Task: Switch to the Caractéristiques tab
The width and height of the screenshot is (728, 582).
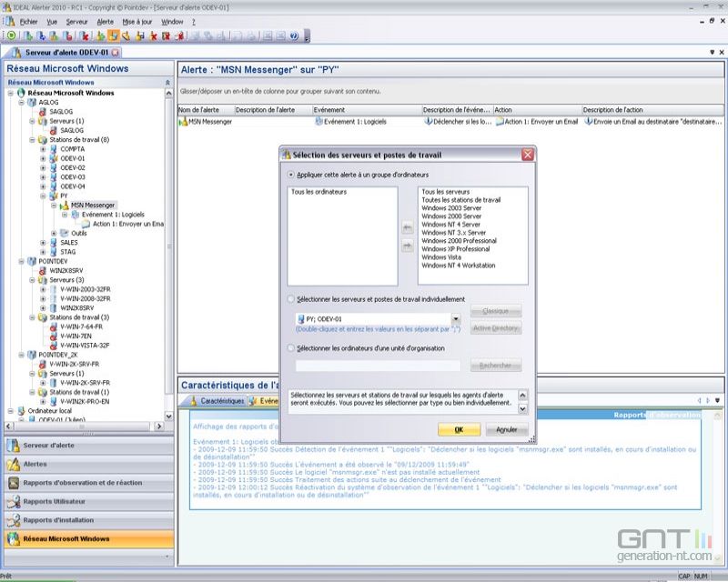Action: 217,401
